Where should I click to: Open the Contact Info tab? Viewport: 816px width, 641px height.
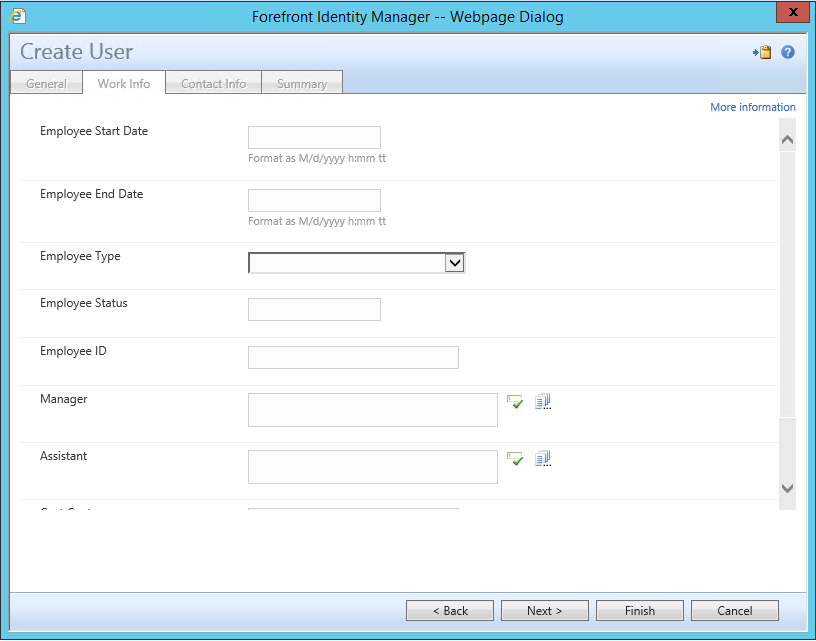pos(213,84)
